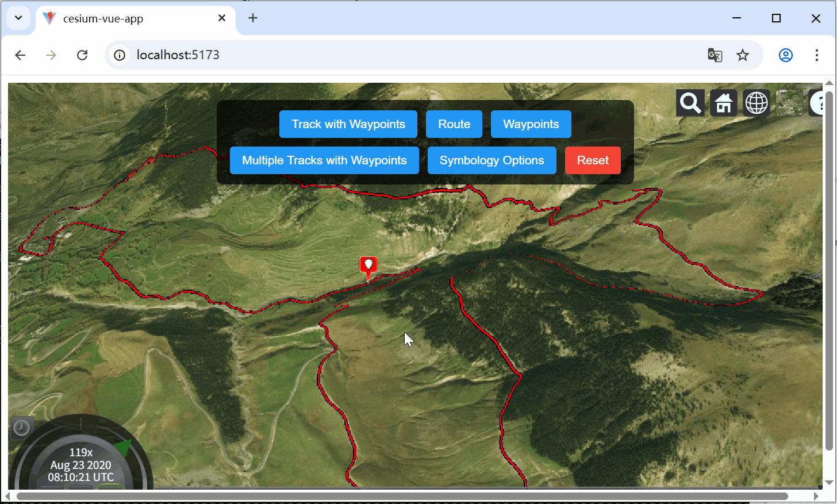Open the navigation help question icon
This screenshot has width=837, height=504.
[x=816, y=103]
